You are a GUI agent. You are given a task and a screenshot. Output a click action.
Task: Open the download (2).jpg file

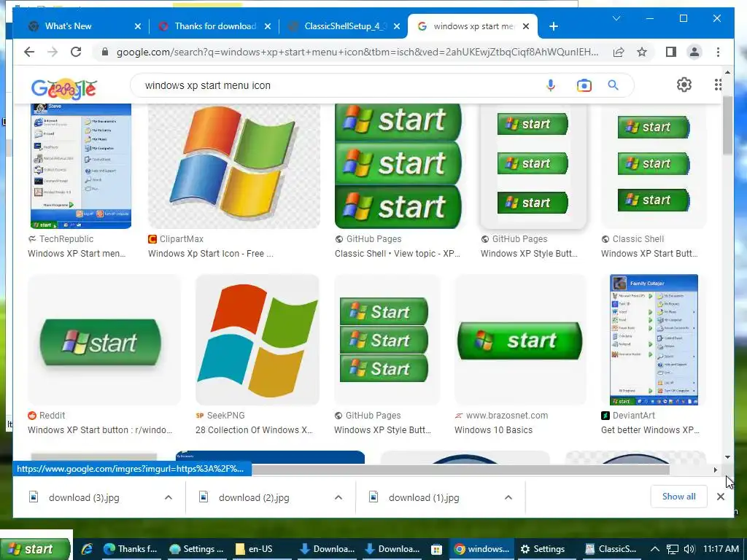pos(254,497)
